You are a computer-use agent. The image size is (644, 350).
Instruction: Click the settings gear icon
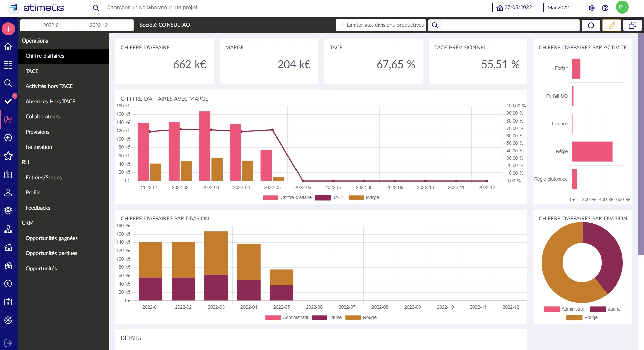(591, 8)
